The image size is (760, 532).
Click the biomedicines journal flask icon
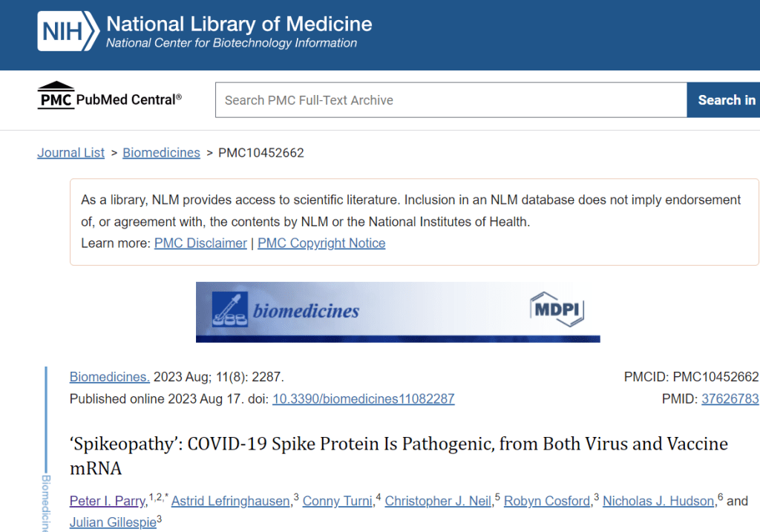pyautogui.click(x=231, y=309)
